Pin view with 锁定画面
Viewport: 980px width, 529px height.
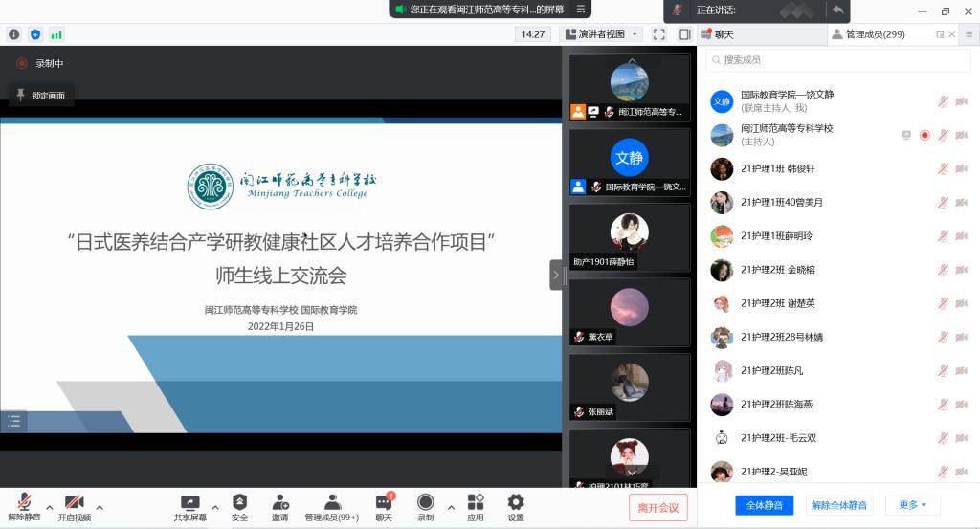click(41, 96)
